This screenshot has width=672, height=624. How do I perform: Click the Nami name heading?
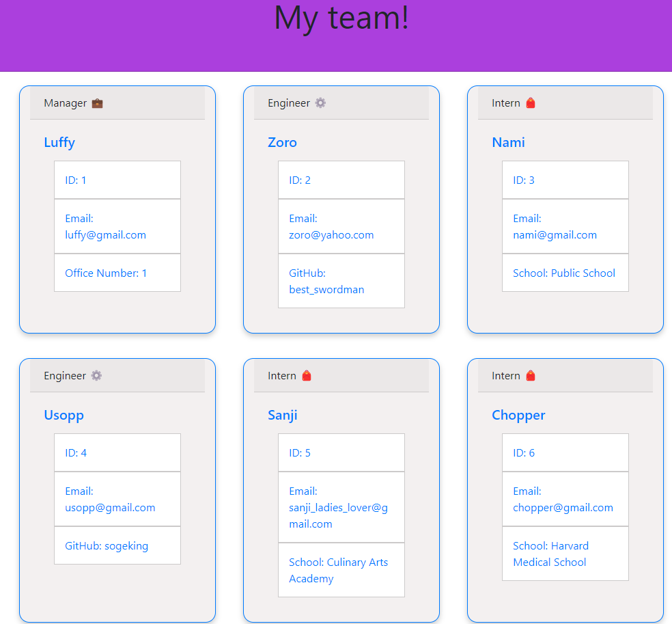(x=508, y=142)
